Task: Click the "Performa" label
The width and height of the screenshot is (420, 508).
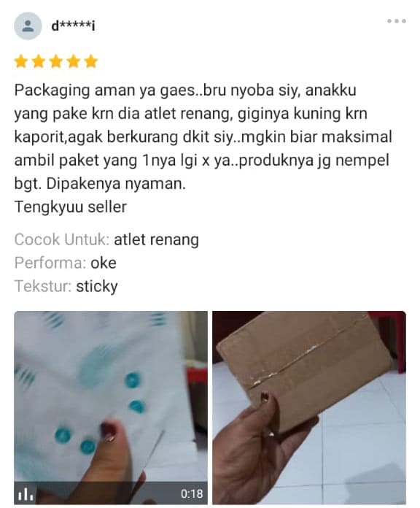Action: 50,263
